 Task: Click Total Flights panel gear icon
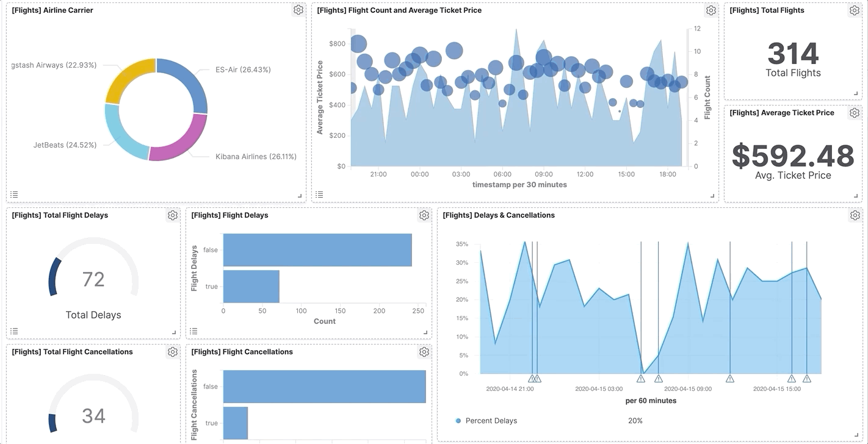855,10
